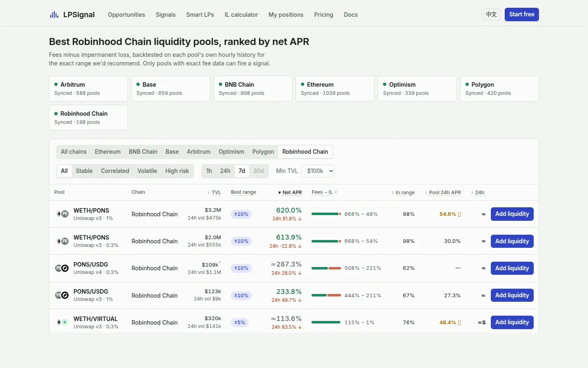Select the Stable pool type filter
Viewport: 588px width, 368px height.
(84, 171)
